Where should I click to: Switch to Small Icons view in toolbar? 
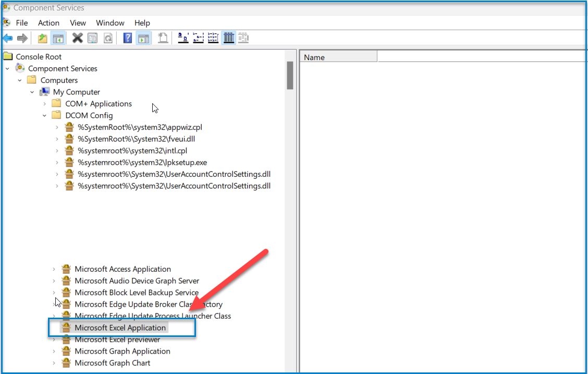point(198,38)
